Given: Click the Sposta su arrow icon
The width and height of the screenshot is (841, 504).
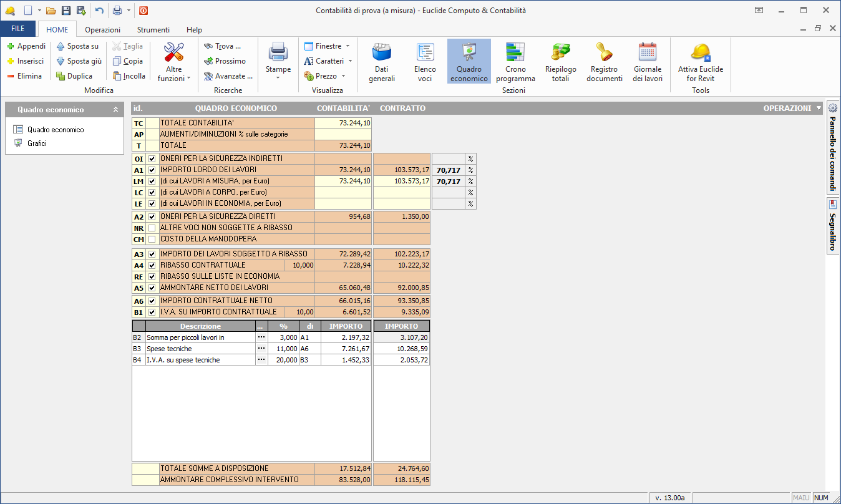Looking at the screenshot, I should [61, 46].
